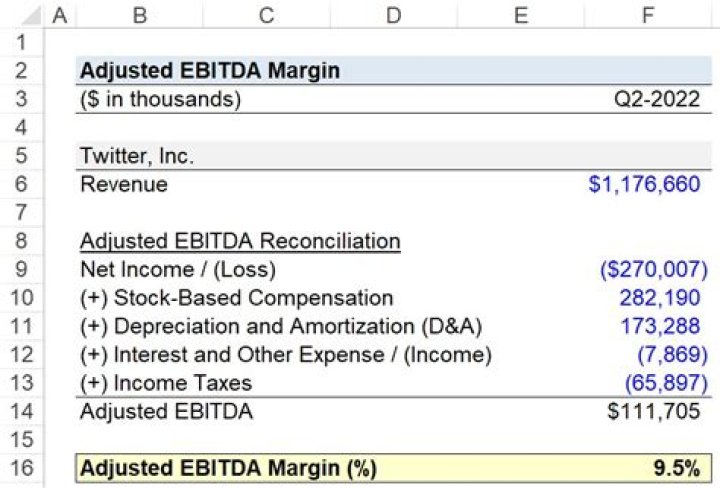
Task: Click the select-all corner of the sheet
Action: tap(22, 15)
